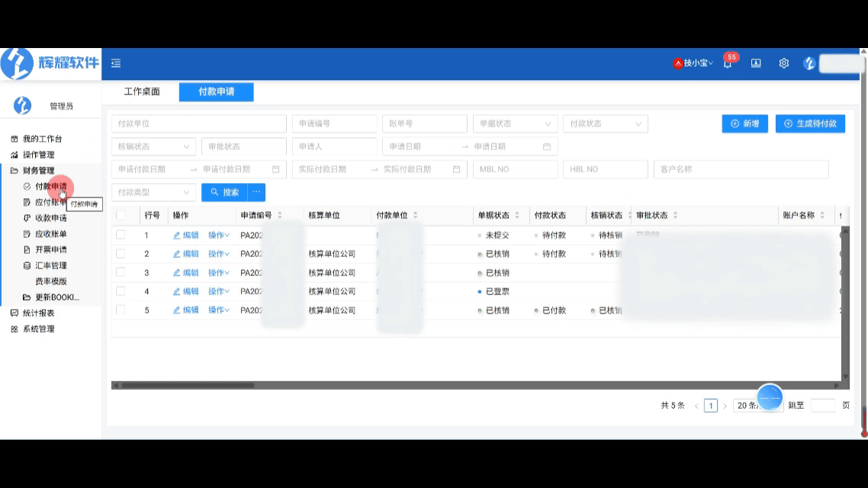
Task: Toggle the select-all checkbox in the table header
Action: pos(120,215)
